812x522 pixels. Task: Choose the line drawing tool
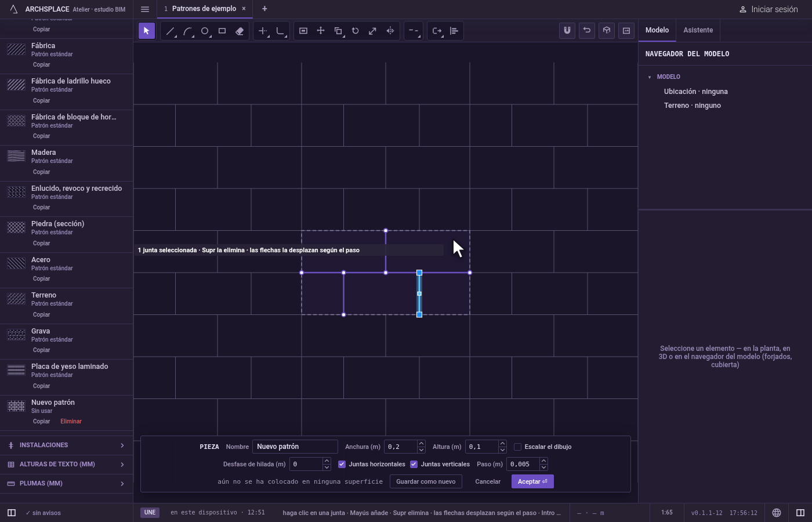tap(170, 31)
